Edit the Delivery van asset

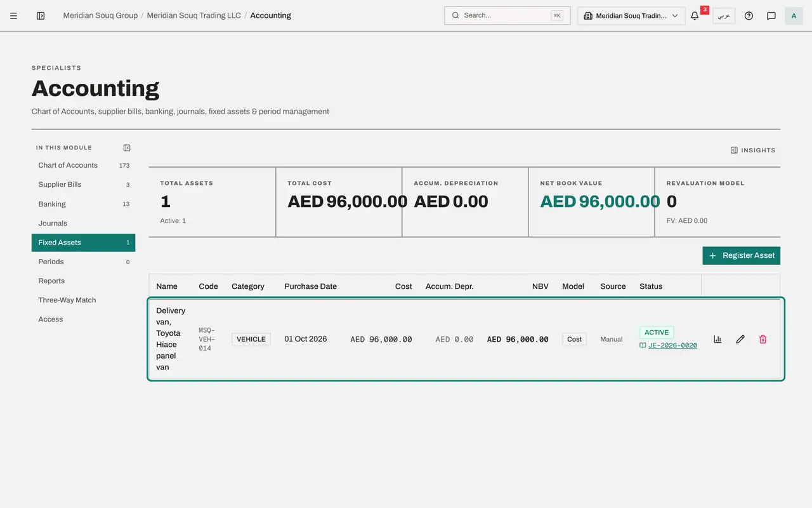click(740, 339)
